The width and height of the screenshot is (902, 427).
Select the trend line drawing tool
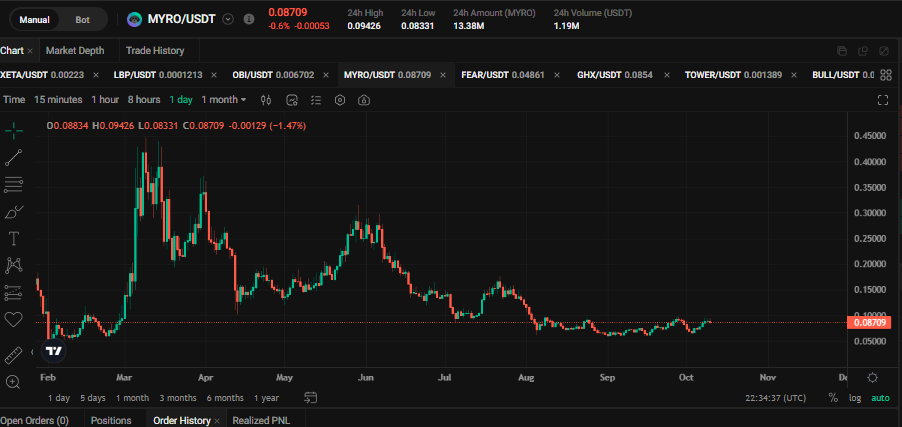coord(14,158)
